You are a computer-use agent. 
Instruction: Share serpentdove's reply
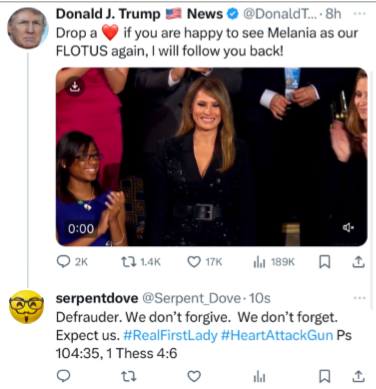tap(358, 376)
